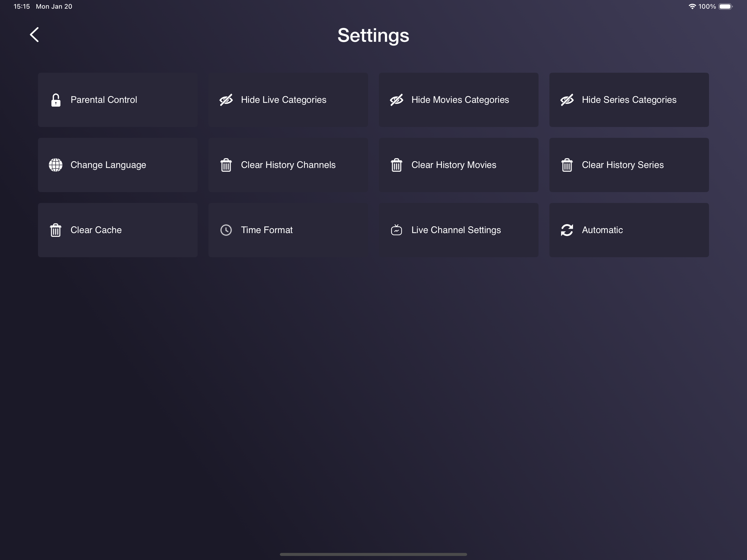Click the Change Language globe icon
This screenshot has width=747, height=560.
point(56,165)
